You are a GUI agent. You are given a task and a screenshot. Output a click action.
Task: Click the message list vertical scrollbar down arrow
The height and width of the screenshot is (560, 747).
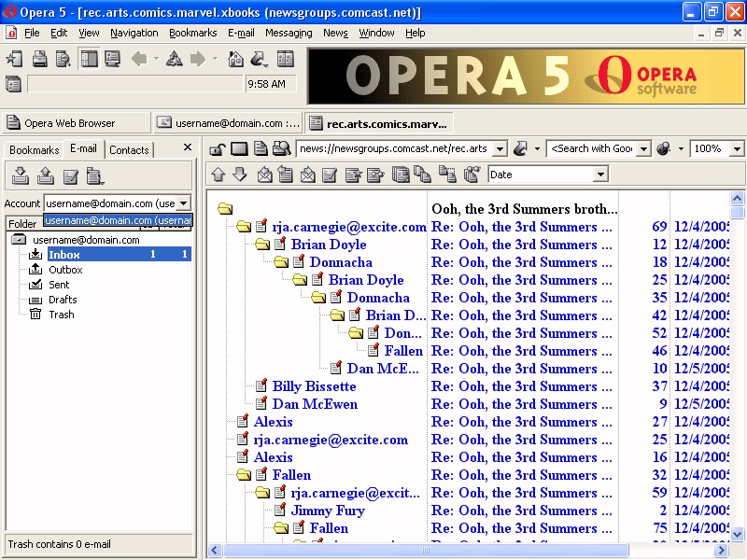pyautogui.click(x=737, y=534)
